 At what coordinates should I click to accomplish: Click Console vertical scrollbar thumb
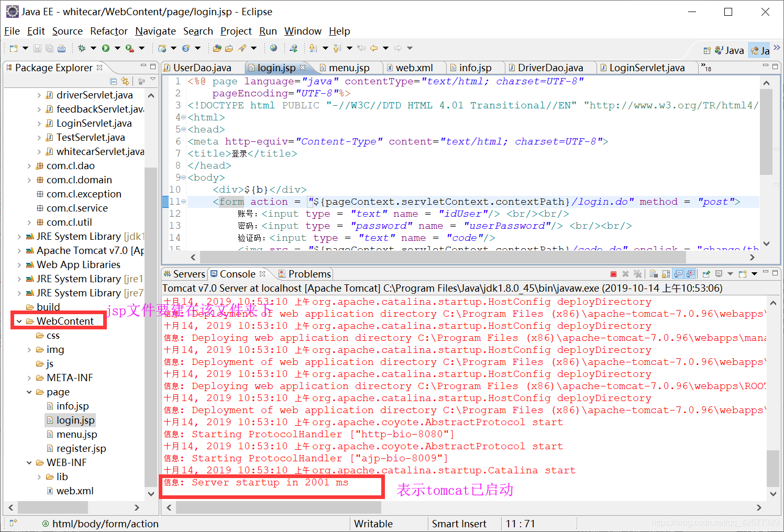pos(773,468)
